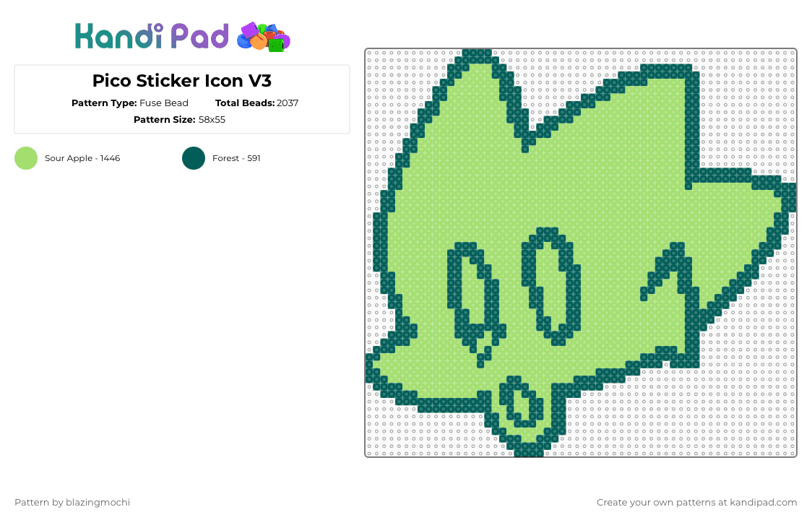Image resolution: width=812 pixels, height=520 pixels.
Task: Click the 'Pattern Type: Fuse Bead' text
Action: [x=130, y=103]
